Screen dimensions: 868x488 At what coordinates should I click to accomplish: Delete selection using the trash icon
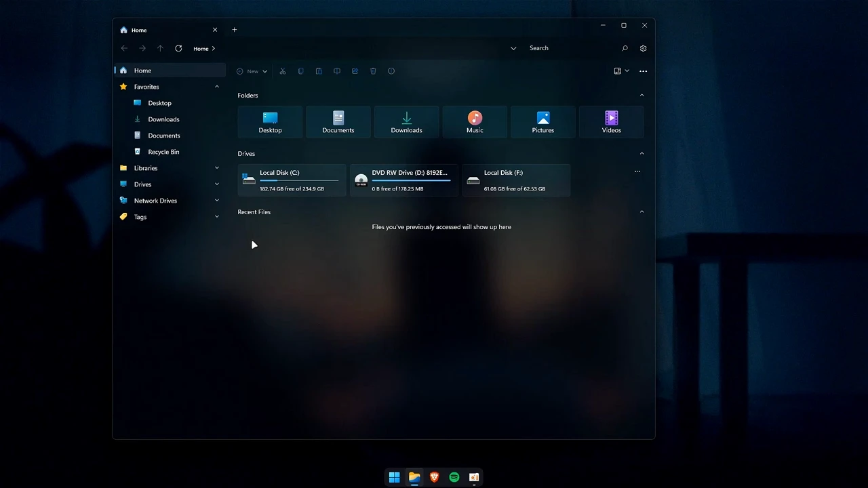373,70
